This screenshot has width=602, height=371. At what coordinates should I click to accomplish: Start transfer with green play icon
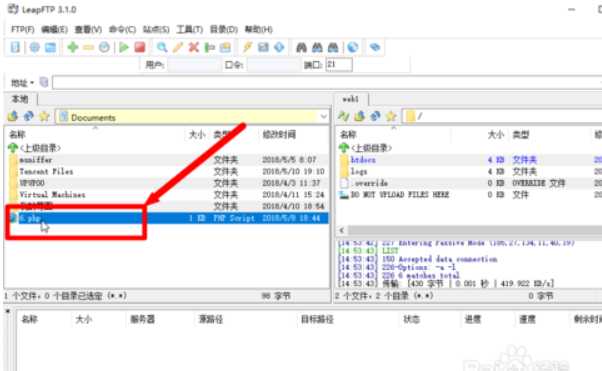click(x=124, y=47)
